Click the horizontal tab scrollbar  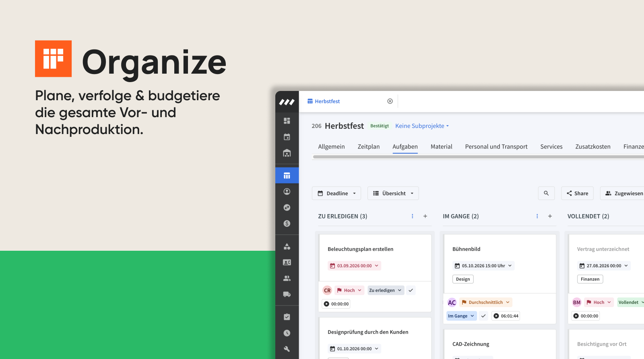coord(478,157)
